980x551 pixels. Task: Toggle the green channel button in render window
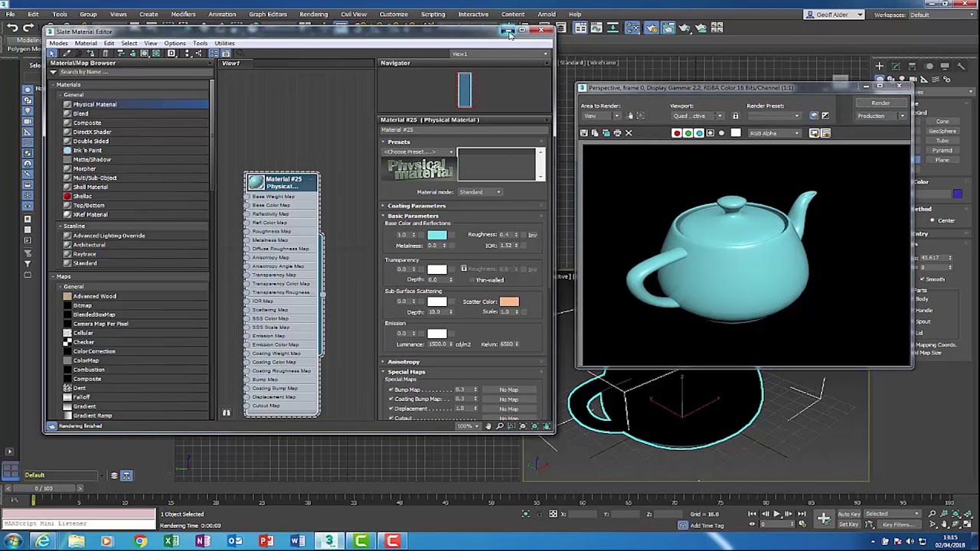688,133
